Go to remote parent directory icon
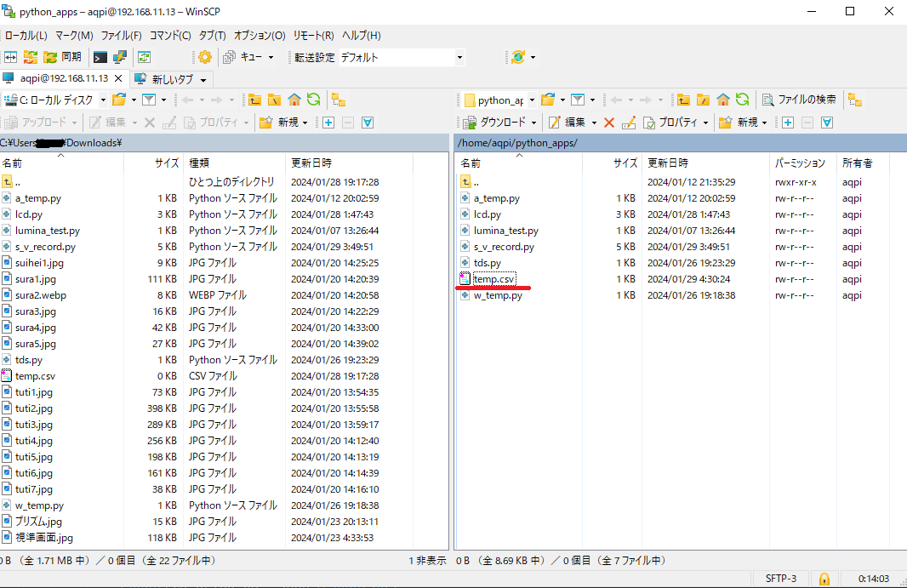The width and height of the screenshot is (907, 588). (x=683, y=100)
